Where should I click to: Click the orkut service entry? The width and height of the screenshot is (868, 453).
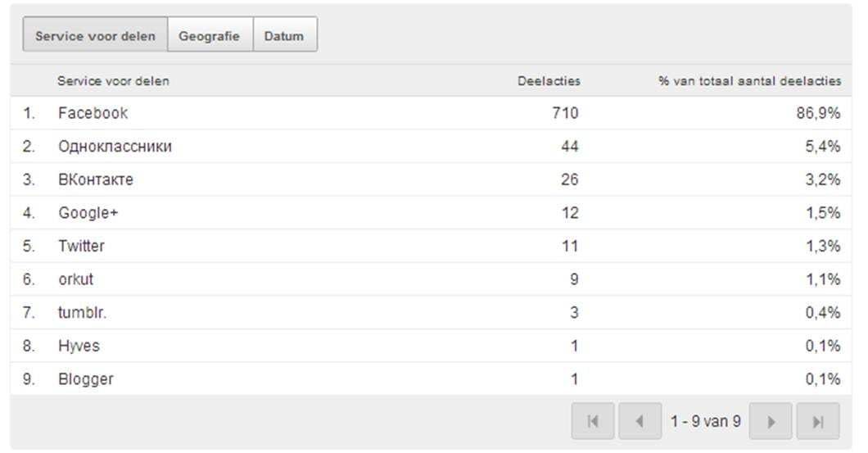click(75, 279)
